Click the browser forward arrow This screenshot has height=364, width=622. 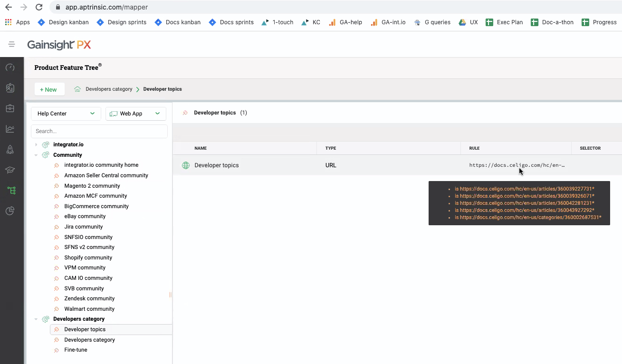tap(24, 7)
